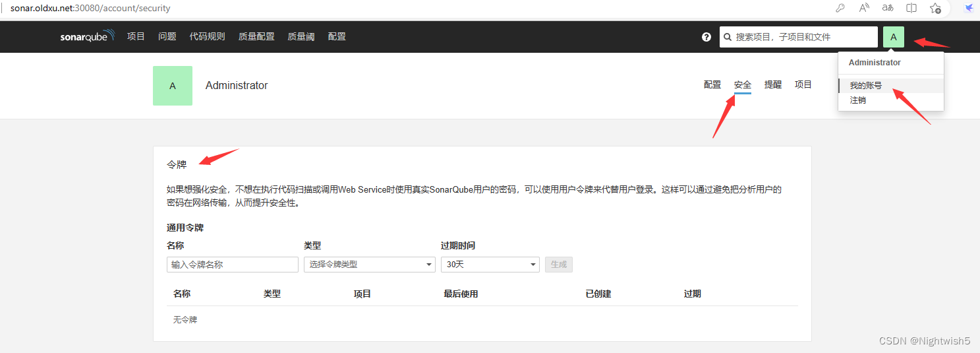Click the 生成 button

(x=559, y=265)
